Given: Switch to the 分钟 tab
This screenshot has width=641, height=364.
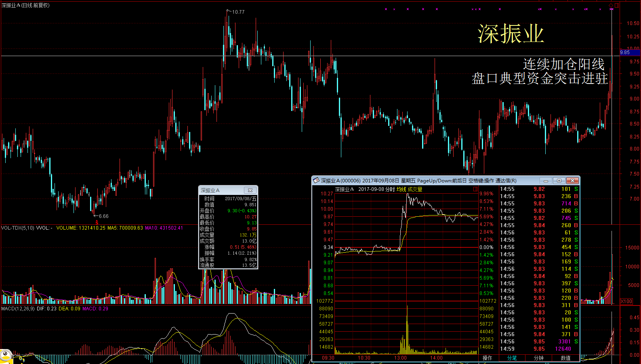Looking at the screenshot, I should pos(538,358).
